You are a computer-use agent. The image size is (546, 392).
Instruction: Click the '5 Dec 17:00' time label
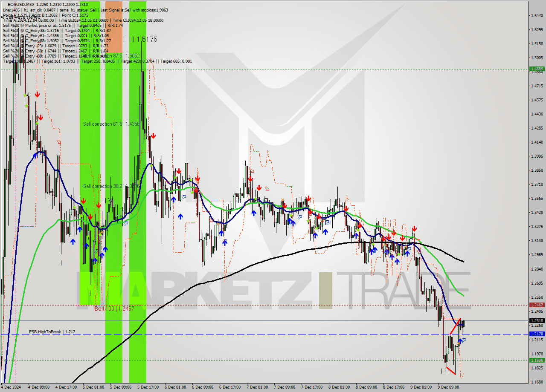pyautogui.click(x=148, y=387)
